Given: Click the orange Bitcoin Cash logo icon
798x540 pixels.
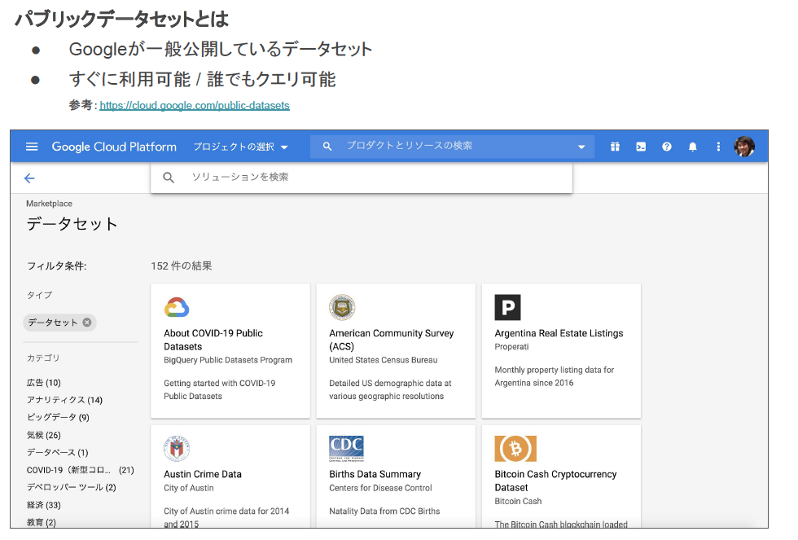Looking at the screenshot, I should tap(516, 448).
